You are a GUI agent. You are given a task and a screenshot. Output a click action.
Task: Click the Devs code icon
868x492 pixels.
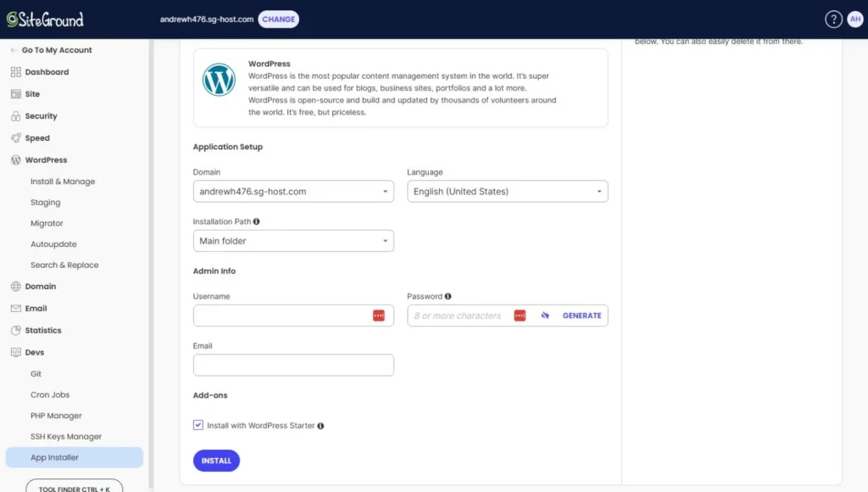click(15, 352)
